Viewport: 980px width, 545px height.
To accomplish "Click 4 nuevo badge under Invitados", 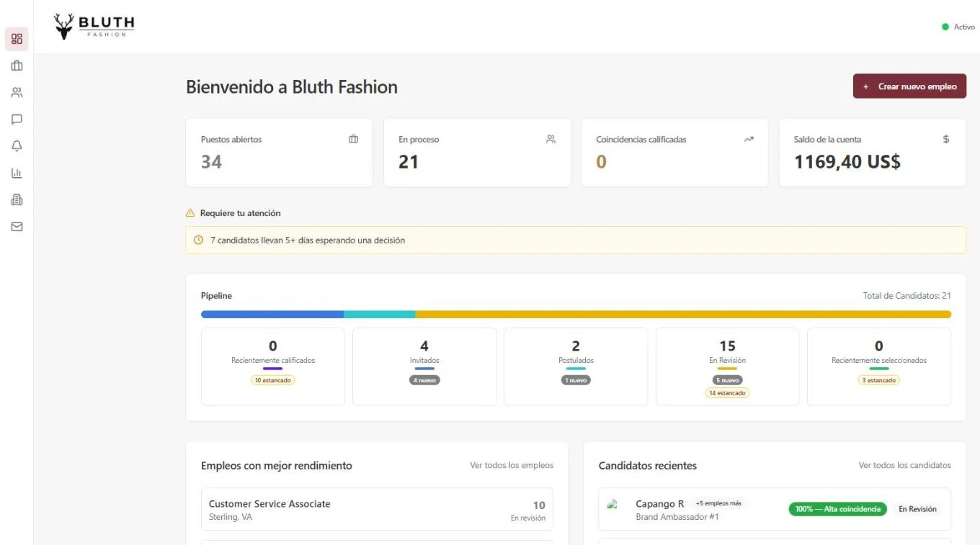I will 424,380.
